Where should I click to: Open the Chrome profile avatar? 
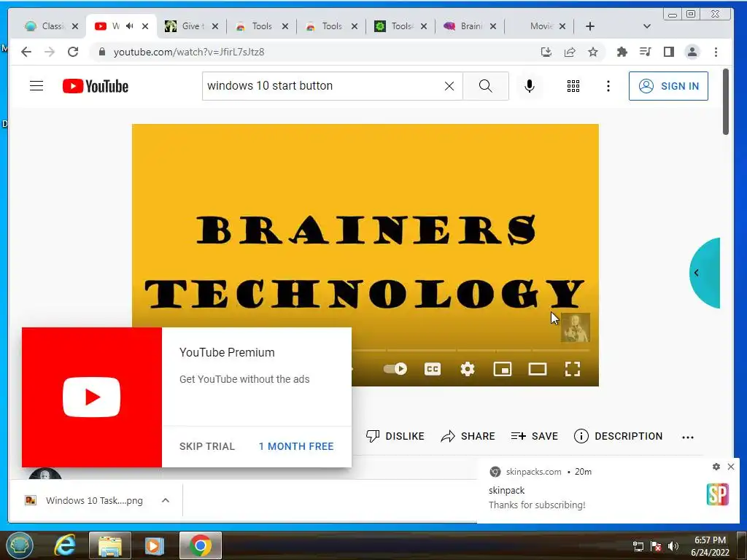[x=692, y=52]
